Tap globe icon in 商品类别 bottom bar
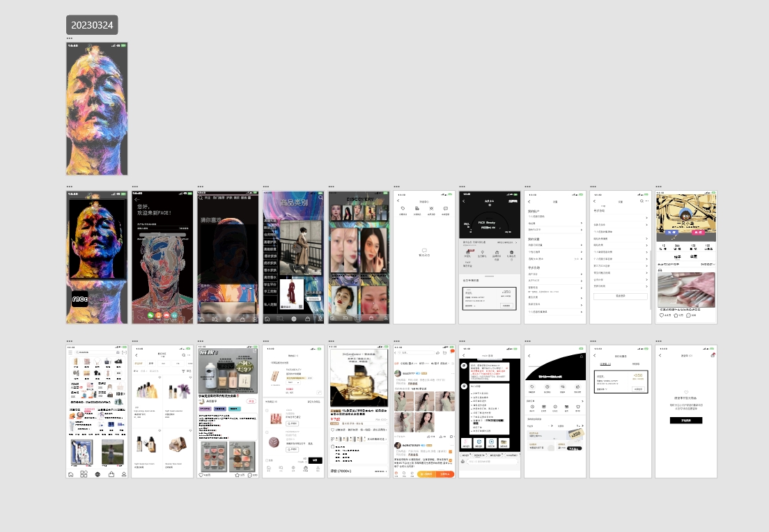 (x=294, y=319)
